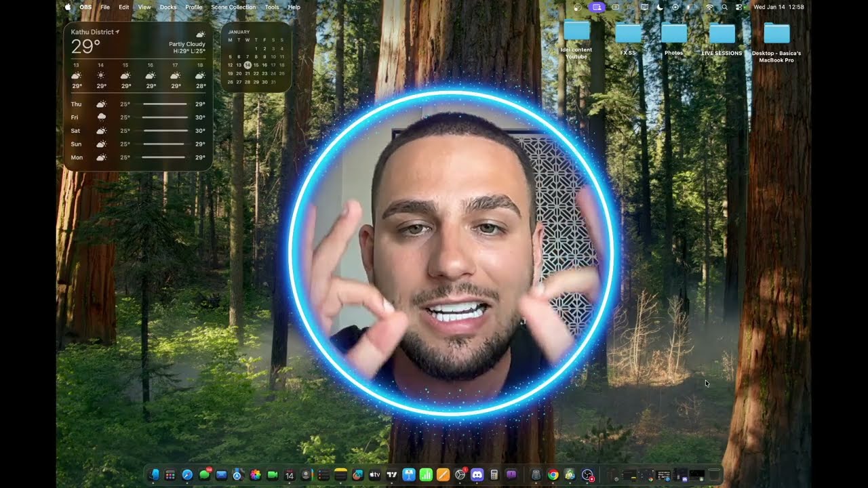This screenshot has height=488, width=868.
Task: Open the View menu
Action: coord(144,7)
